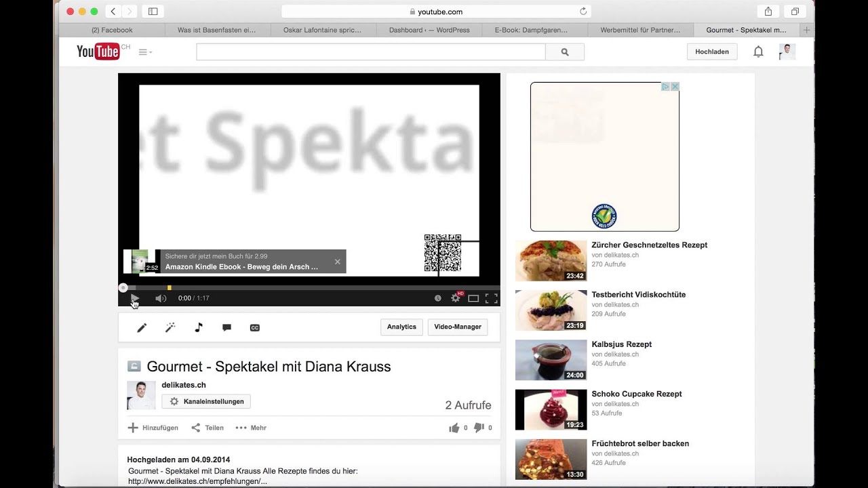868x488 pixels.
Task: Toggle theater mode in the player
Action: 473,298
